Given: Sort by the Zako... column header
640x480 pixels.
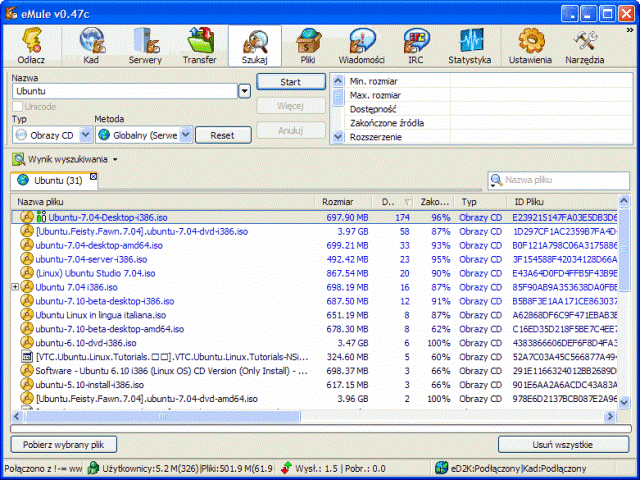Looking at the screenshot, I should tap(434, 202).
